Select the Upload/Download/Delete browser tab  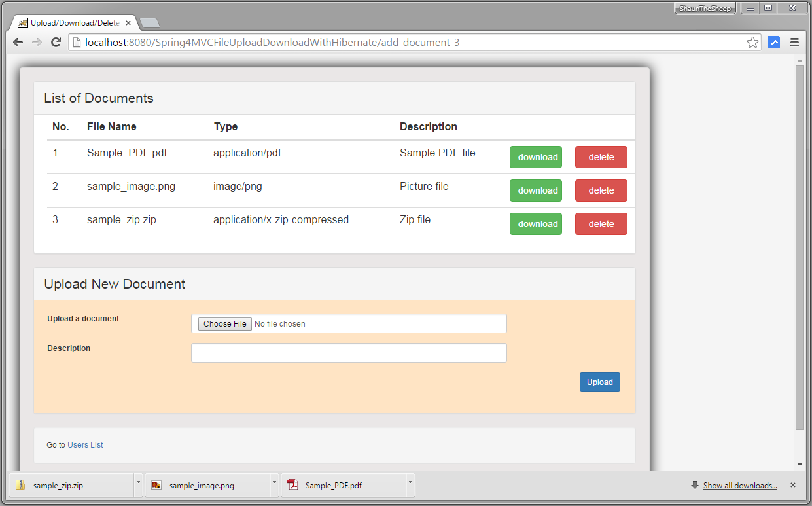(x=72, y=22)
